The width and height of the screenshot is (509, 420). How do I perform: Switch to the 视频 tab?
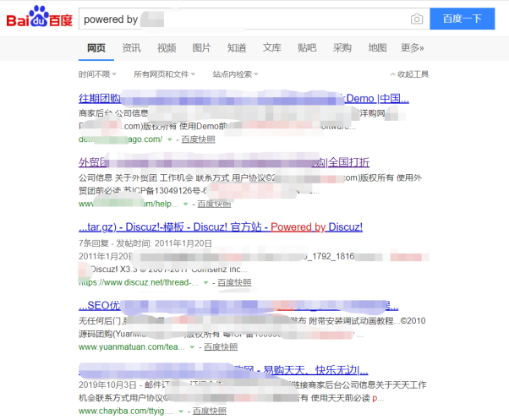pos(167,48)
